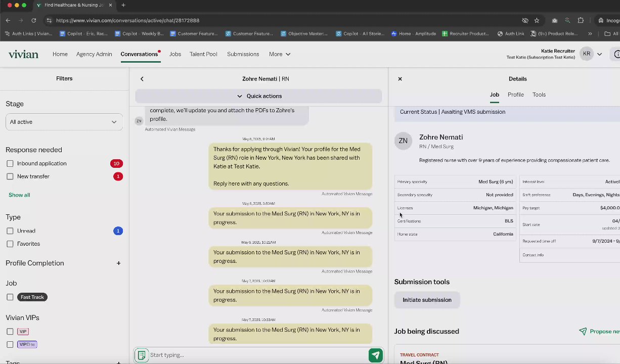Check the Inbound application checkbox
The image size is (620, 364).
coord(10,163)
